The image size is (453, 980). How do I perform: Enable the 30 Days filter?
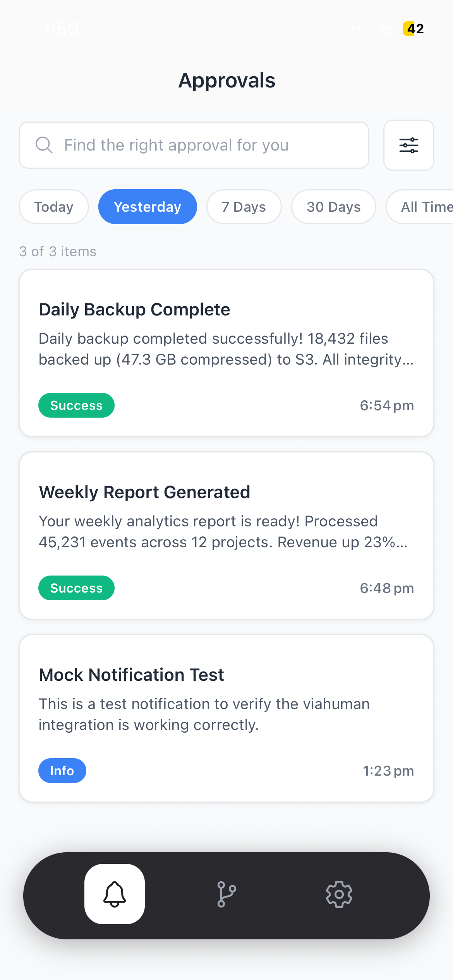(333, 207)
